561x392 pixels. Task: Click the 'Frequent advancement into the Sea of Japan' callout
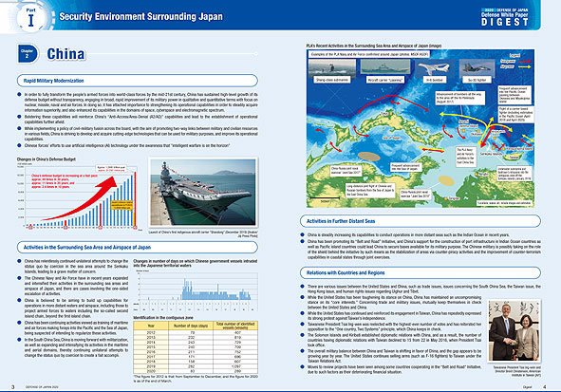point(405,167)
